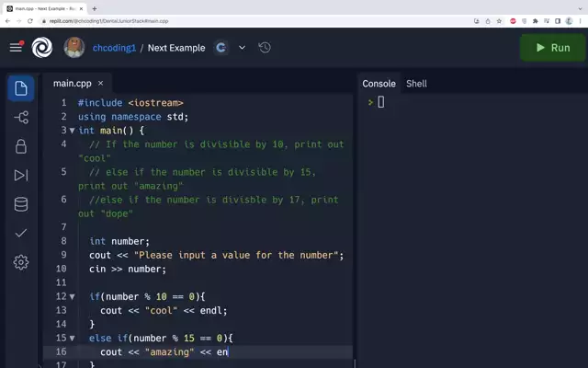This screenshot has height=368, width=588.
Task: Click the browser address bar URL
Action: tap(108, 21)
